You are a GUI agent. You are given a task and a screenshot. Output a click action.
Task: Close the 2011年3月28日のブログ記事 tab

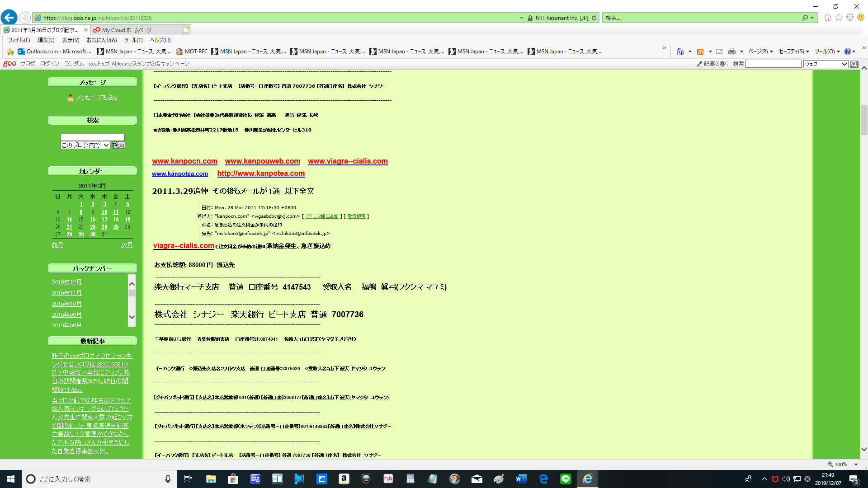click(85, 30)
